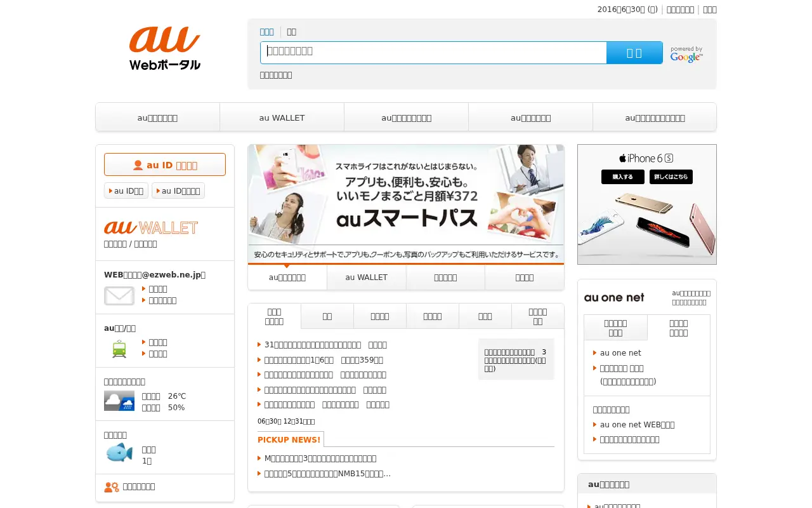The height and width of the screenshot is (508, 812).
Task: Select the PICKUP NEWS! tab
Action: pos(289,439)
